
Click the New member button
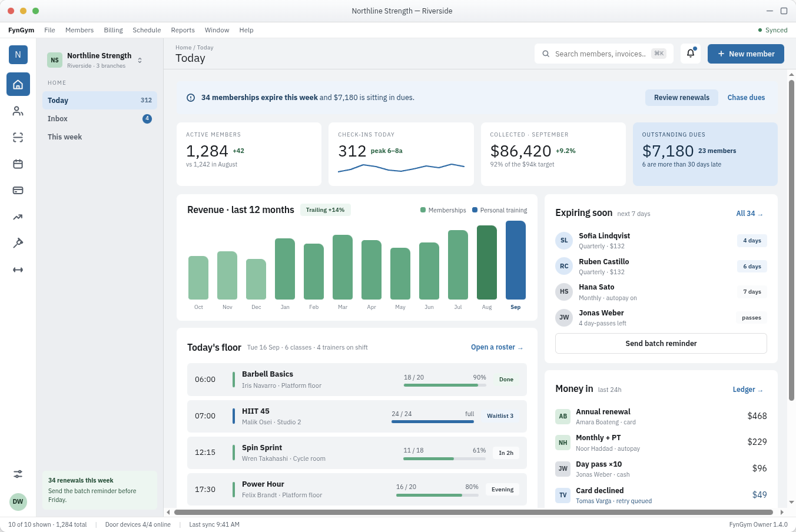(746, 54)
